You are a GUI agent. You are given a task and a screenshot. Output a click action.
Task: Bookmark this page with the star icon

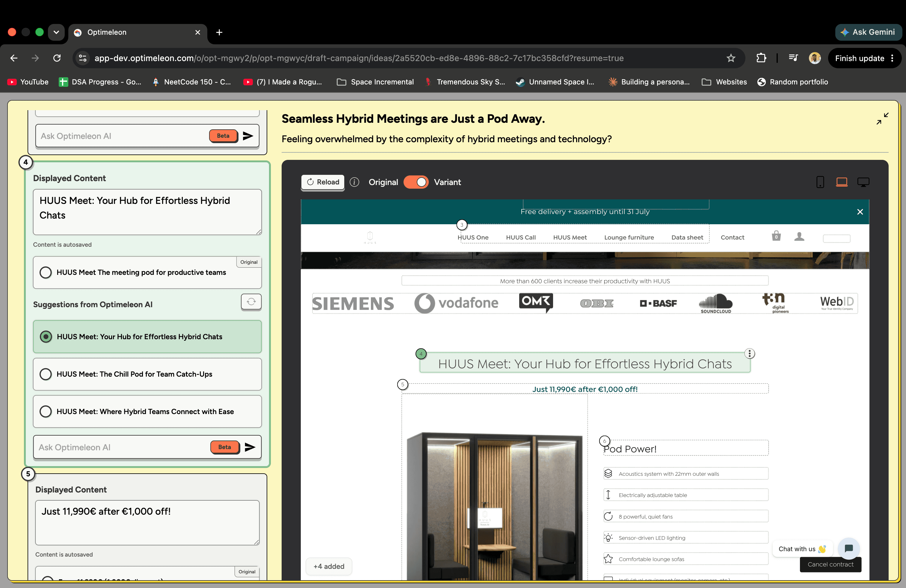(730, 58)
